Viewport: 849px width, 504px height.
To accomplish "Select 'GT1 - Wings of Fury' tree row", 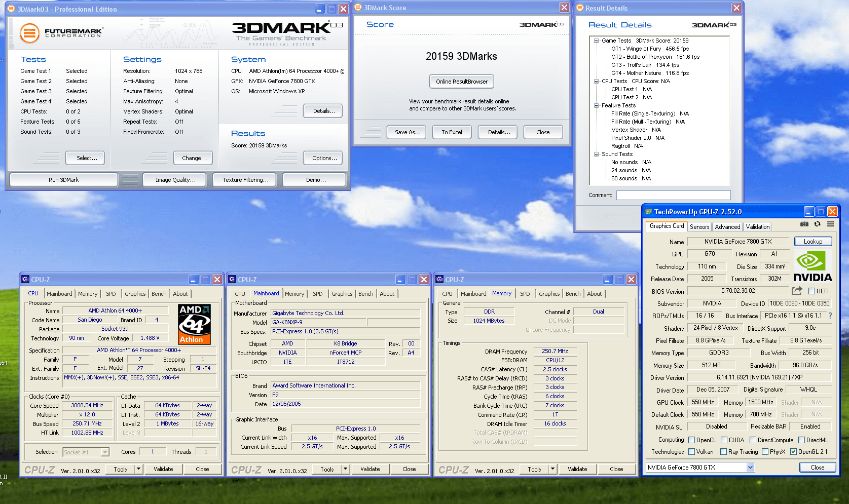I will pos(650,49).
